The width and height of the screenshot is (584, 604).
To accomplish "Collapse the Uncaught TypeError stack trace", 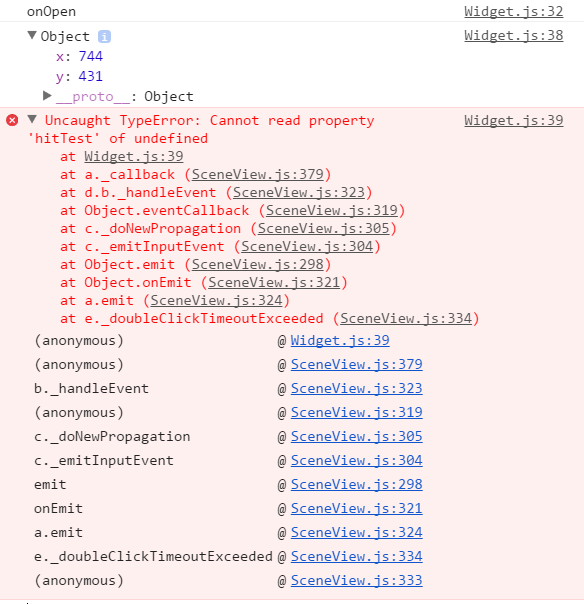I will (x=32, y=119).
